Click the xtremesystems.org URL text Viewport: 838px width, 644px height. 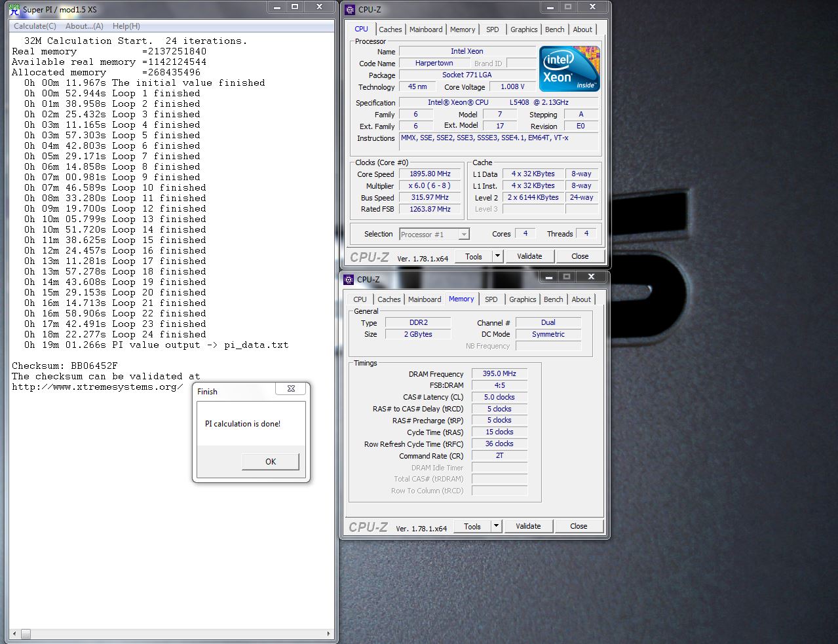point(97,387)
